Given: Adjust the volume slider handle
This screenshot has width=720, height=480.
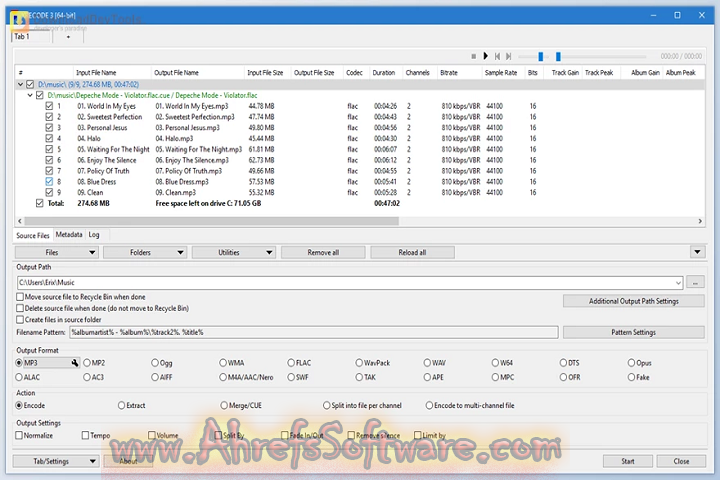Looking at the screenshot, I should tap(540, 56).
